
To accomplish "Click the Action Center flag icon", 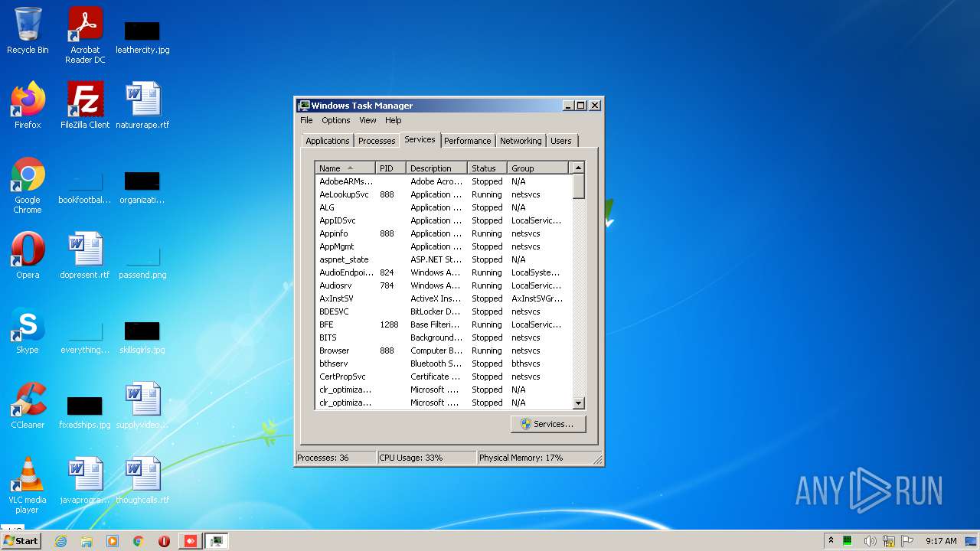I will pos(907,541).
